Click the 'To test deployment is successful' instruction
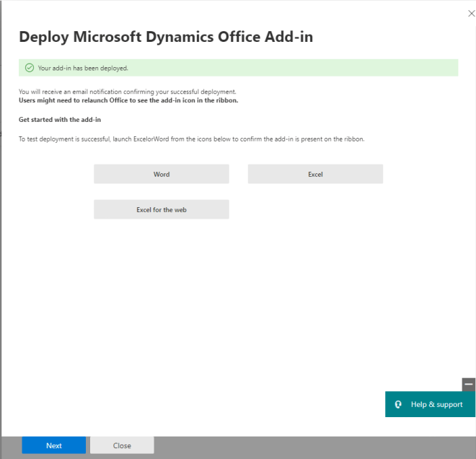Viewport: 476px width, 459px height. tap(192, 139)
